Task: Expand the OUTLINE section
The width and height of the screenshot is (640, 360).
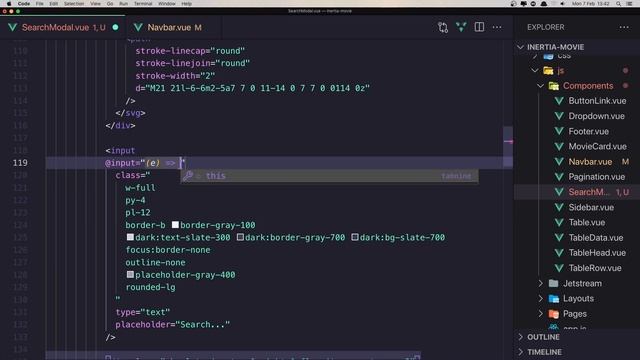Action: (x=543, y=337)
